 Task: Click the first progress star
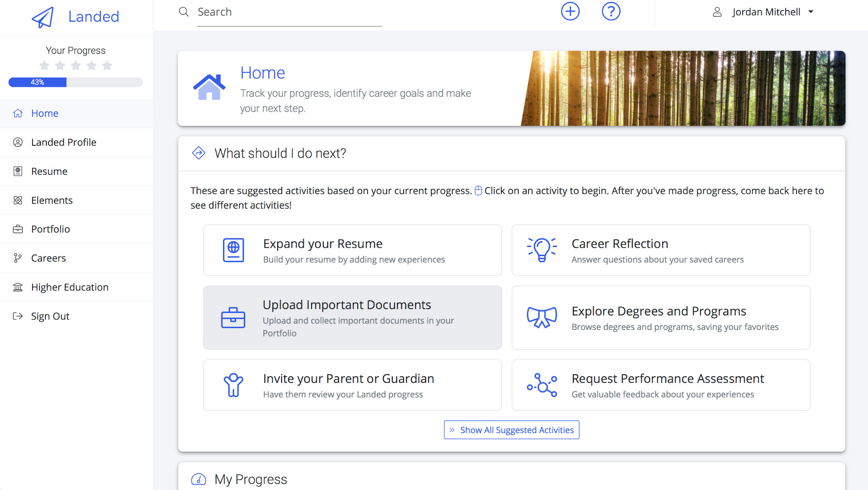44,66
